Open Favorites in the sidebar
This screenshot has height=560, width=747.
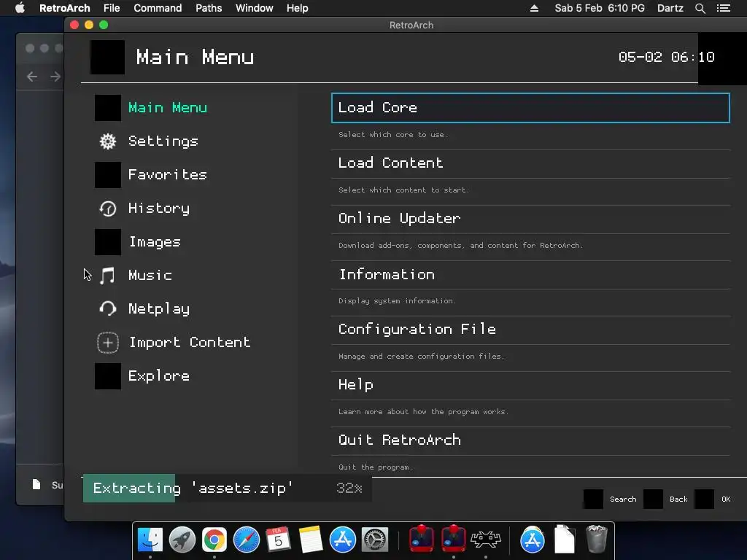pyautogui.click(x=168, y=175)
